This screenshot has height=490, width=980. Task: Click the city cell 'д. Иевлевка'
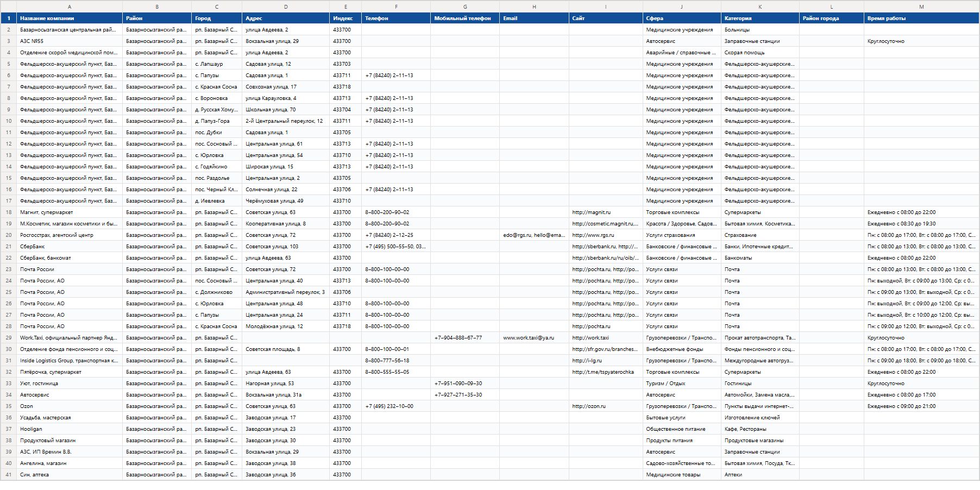click(217, 201)
